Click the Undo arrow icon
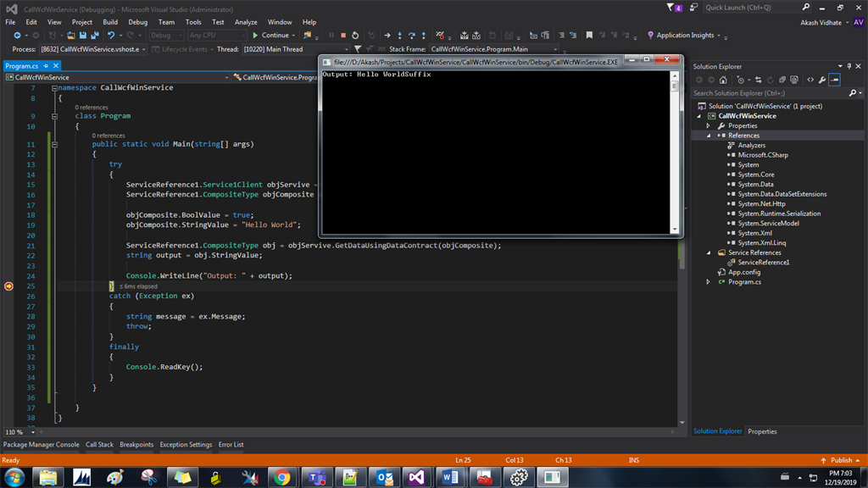This screenshot has width=868, height=488. point(111,35)
